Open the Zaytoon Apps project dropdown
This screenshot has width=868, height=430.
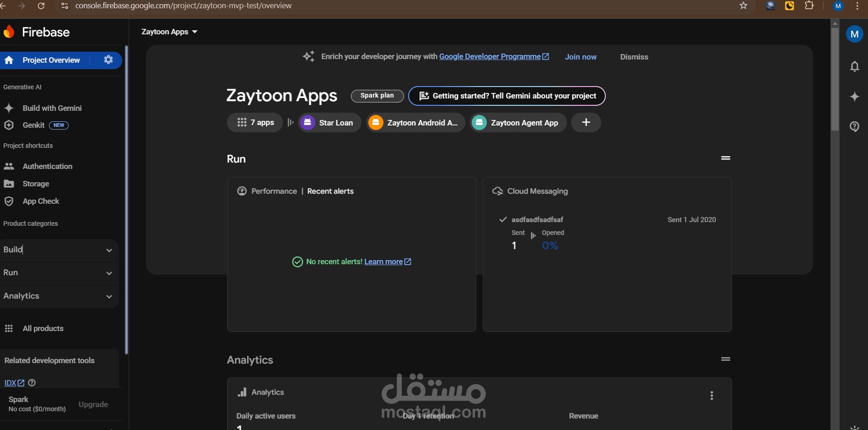pyautogui.click(x=169, y=32)
